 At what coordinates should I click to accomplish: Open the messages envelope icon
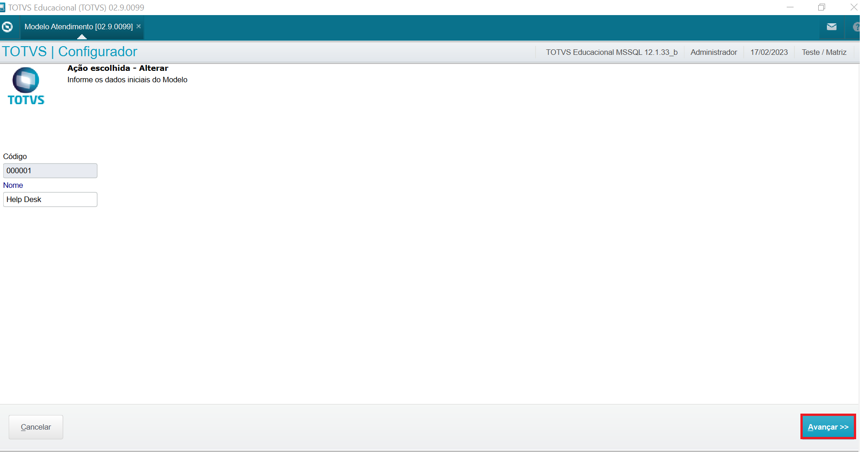coord(831,27)
